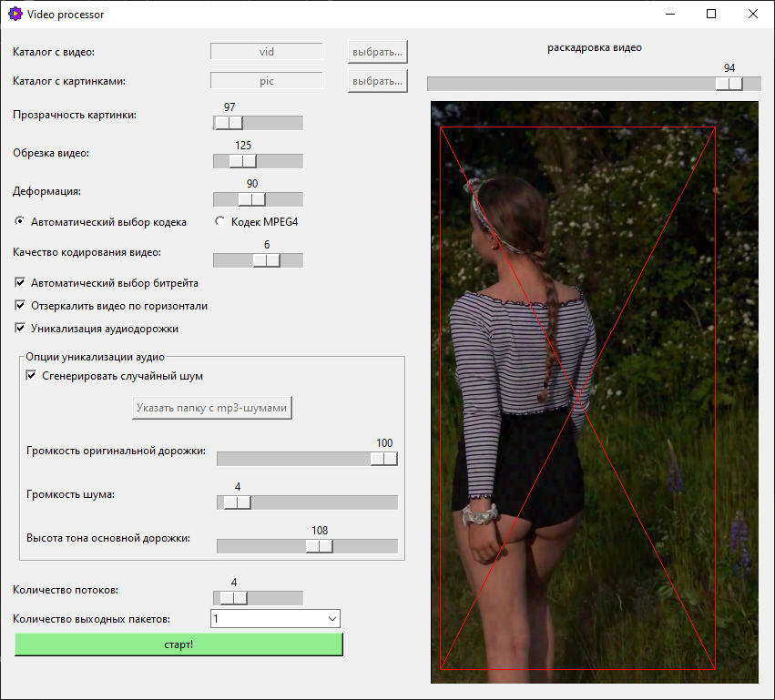The width and height of the screenshot is (775, 700).
Task: Click the Video processor app icon in title bar
Action: [x=15, y=14]
